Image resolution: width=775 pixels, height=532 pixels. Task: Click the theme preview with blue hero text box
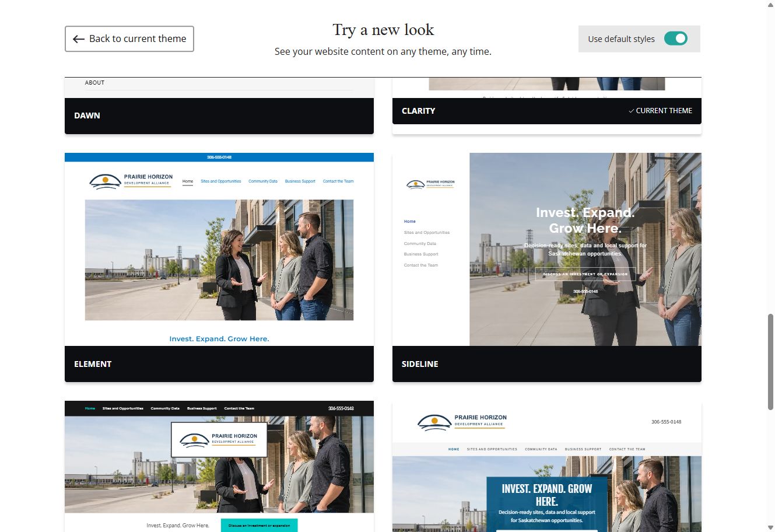pos(547,466)
